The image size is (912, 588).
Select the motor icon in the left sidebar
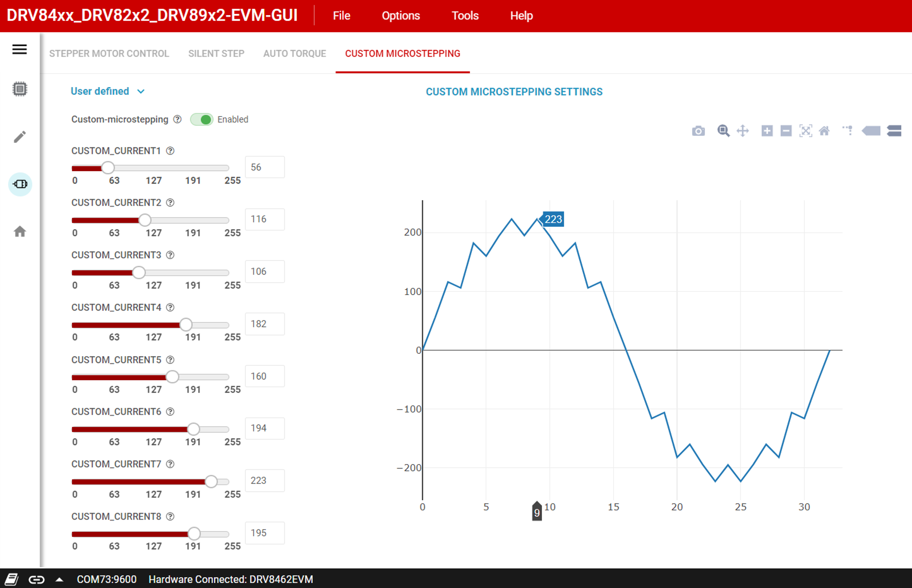pos(19,184)
